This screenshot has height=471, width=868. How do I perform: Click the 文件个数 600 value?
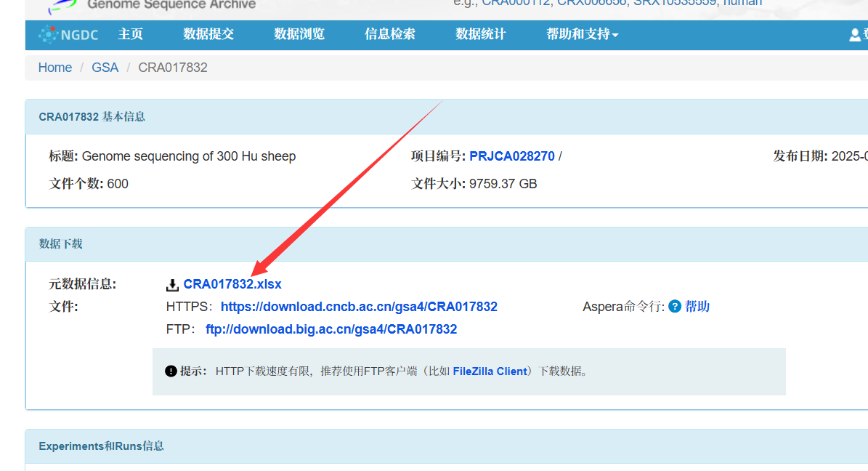(x=118, y=184)
